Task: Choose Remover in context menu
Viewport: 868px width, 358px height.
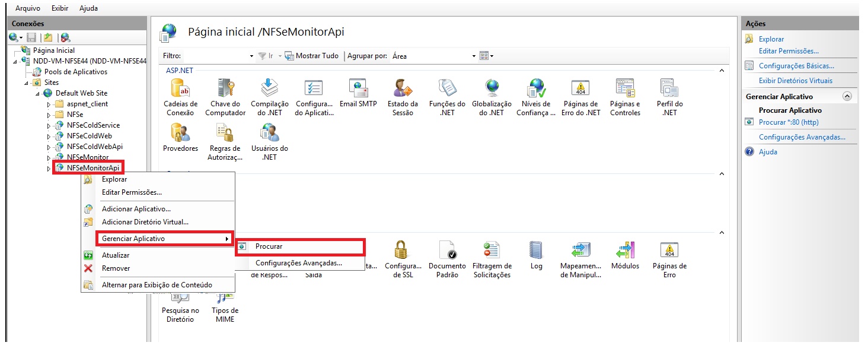Action: coord(158,268)
